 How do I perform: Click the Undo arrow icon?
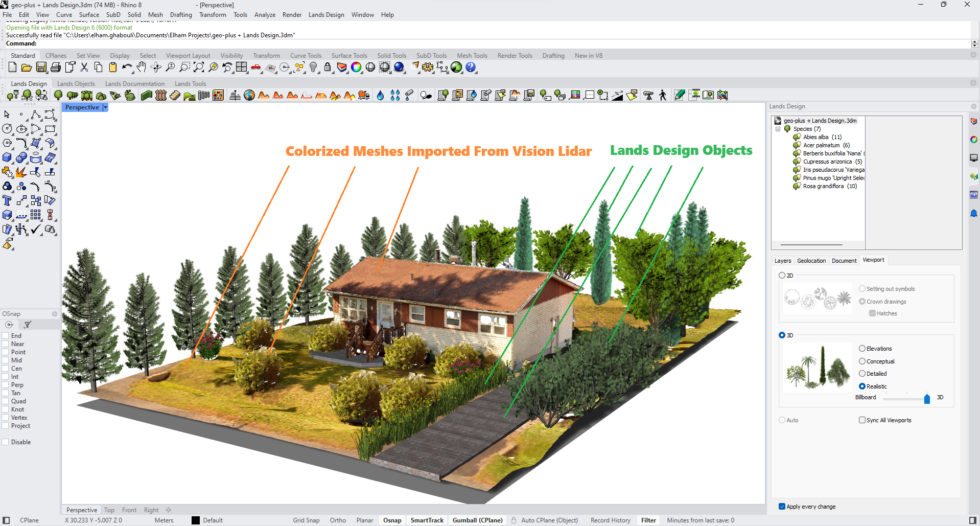point(127,68)
